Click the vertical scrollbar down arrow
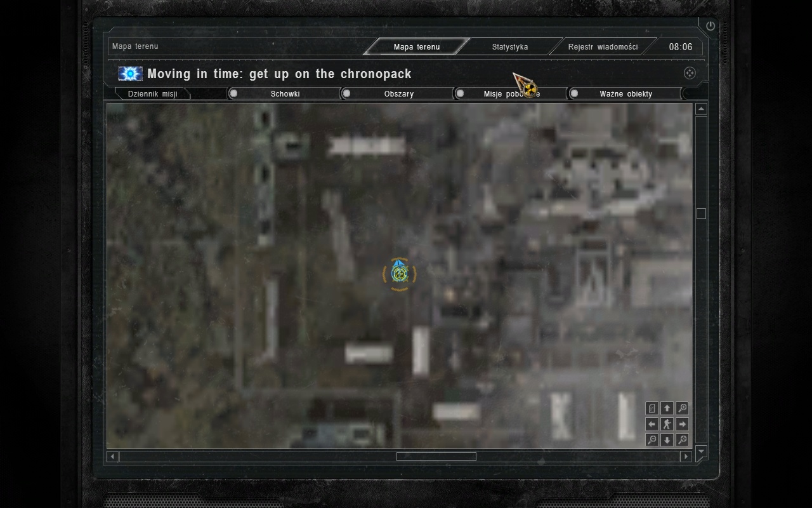 pyautogui.click(x=701, y=451)
